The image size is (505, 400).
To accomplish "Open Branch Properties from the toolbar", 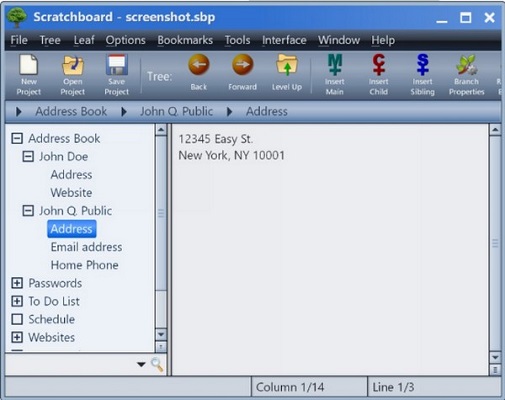I will point(467,65).
